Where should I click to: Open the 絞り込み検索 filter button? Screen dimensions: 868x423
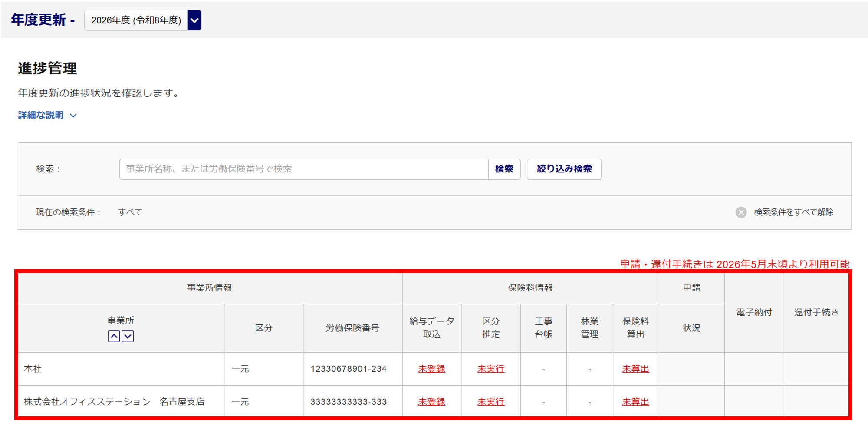pyautogui.click(x=564, y=169)
